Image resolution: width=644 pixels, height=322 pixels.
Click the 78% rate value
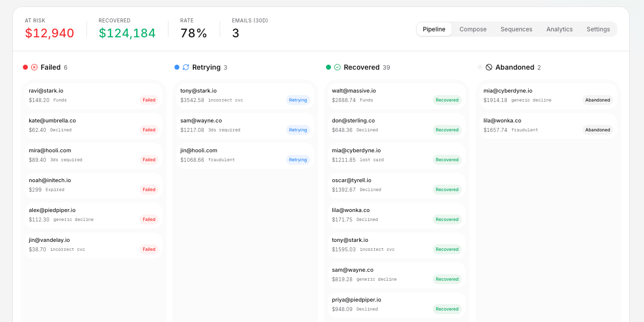(x=194, y=33)
